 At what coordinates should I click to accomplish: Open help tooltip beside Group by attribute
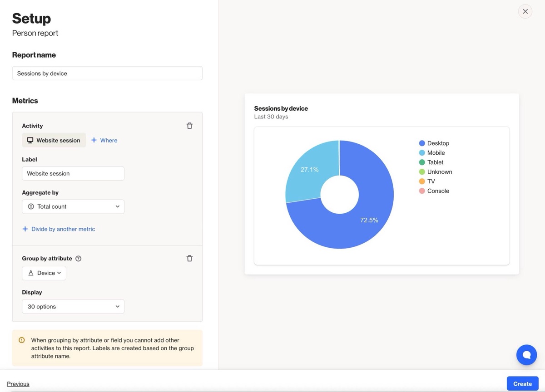(78, 259)
